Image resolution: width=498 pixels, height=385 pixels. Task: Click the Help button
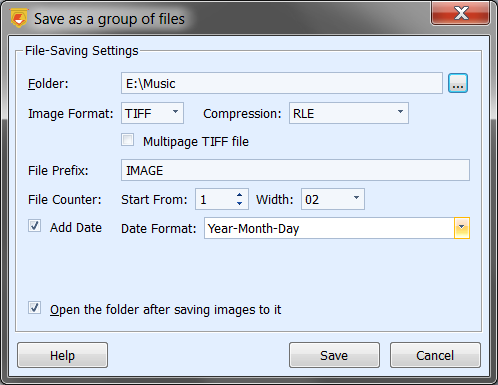coord(62,355)
